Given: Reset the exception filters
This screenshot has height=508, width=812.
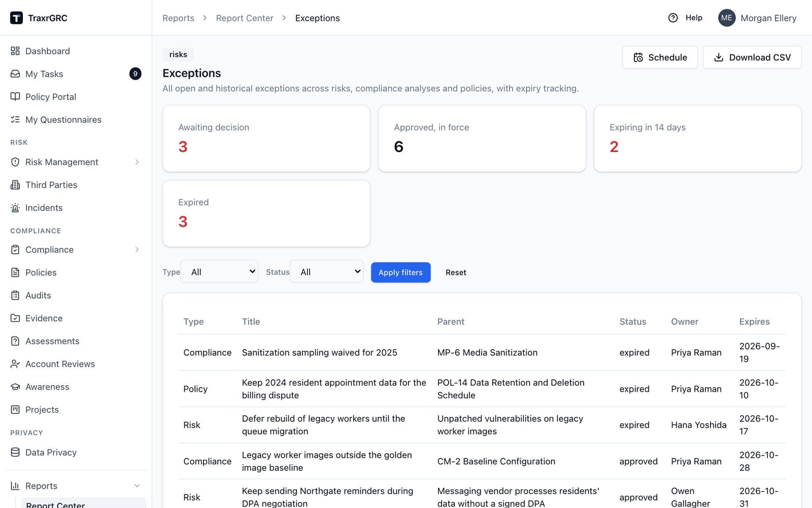Looking at the screenshot, I should [456, 272].
